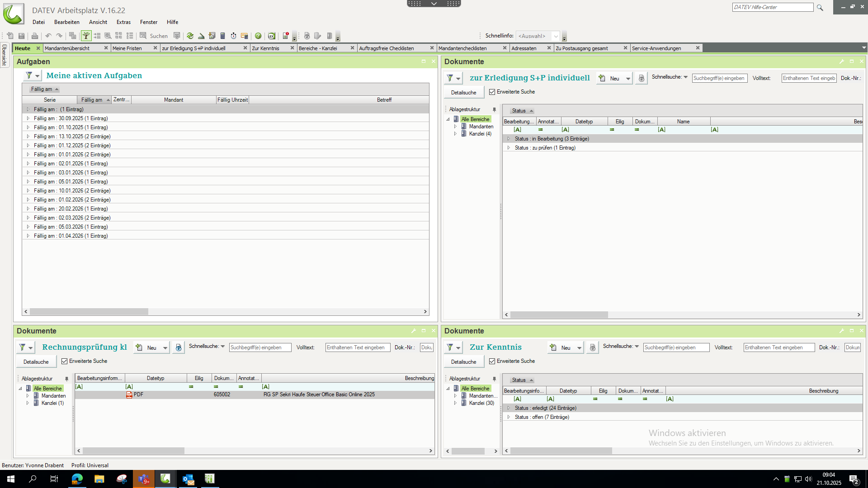The image size is (868, 488).
Task: Click the tree structure toolbar icon
Action: [86, 36]
